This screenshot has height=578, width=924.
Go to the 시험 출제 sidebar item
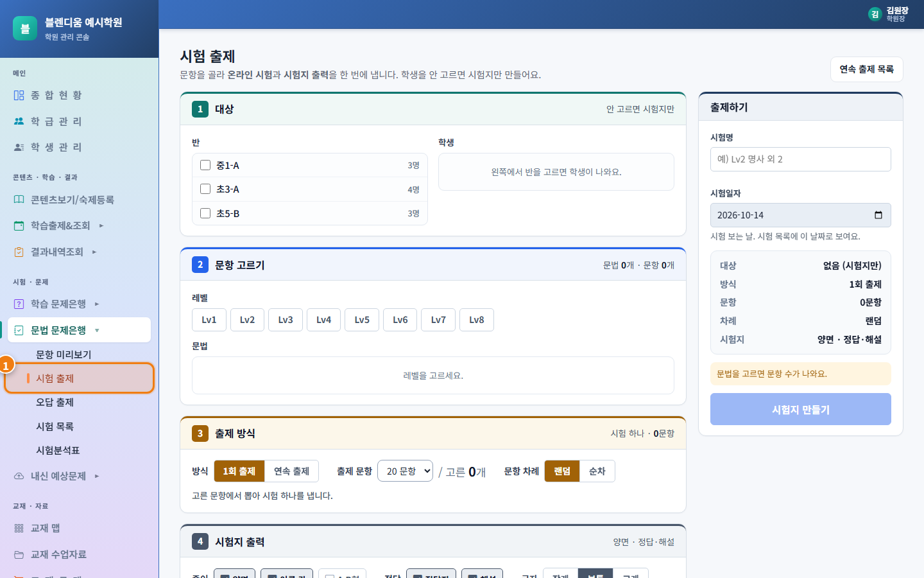pyautogui.click(x=80, y=378)
